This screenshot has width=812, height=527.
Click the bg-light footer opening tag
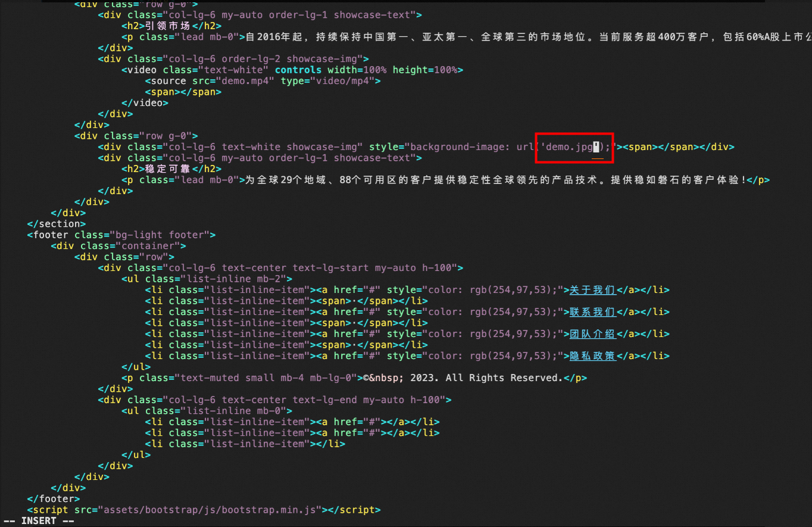tap(121, 235)
